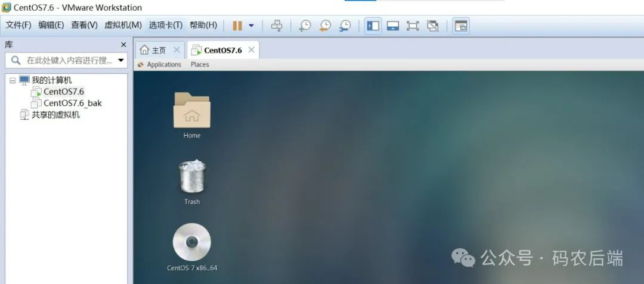Open the snapshot manager

tap(345, 26)
